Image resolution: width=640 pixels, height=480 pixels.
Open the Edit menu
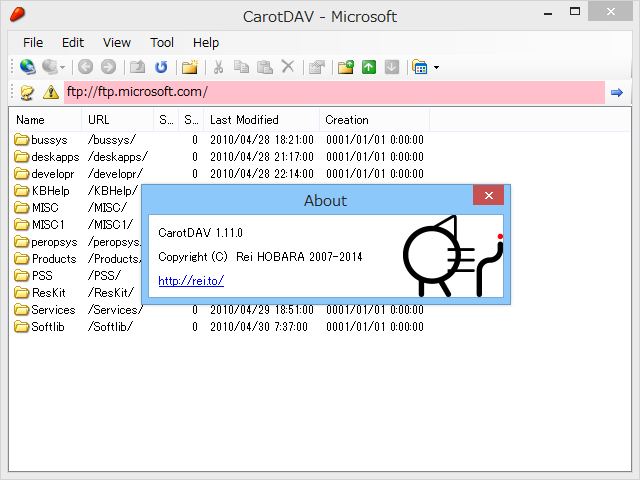(73, 42)
